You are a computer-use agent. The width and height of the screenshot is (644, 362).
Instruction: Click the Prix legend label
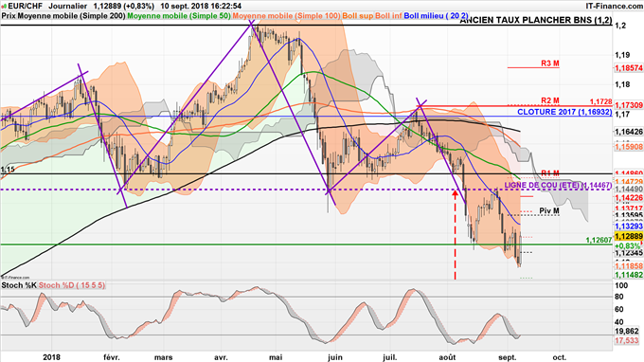[x=9, y=16]
